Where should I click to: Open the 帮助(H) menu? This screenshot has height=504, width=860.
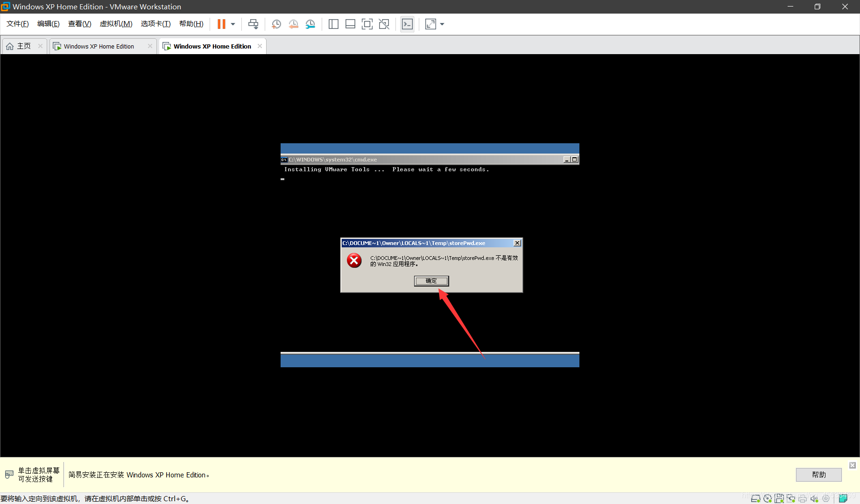click(191, 24)
